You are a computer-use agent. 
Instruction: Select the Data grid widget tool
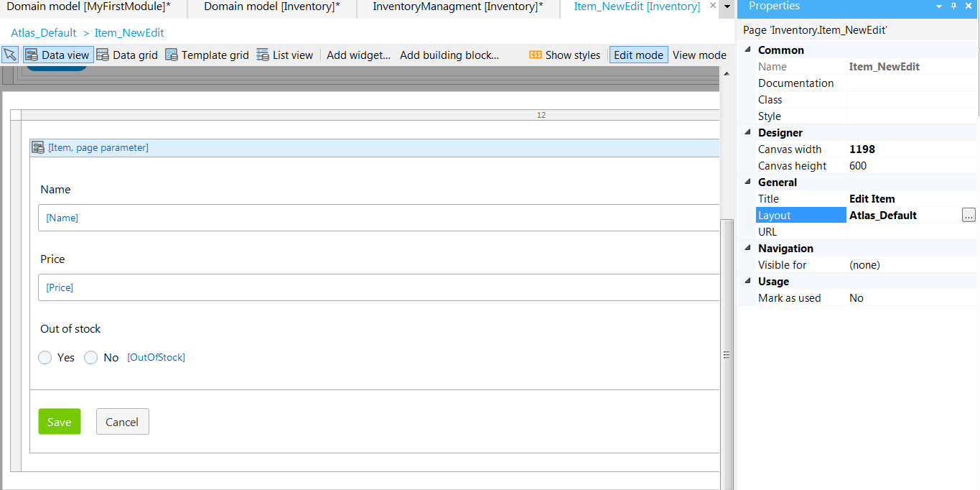click(127, 54)
